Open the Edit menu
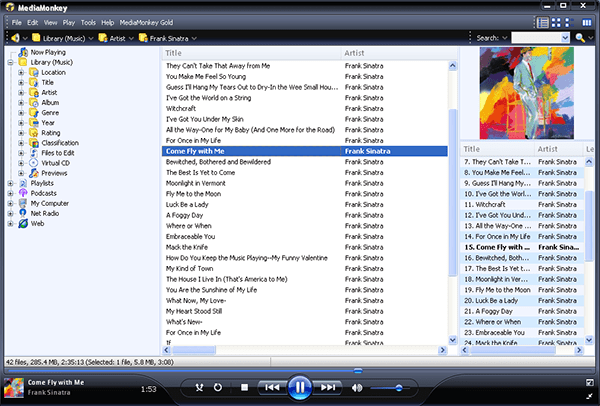Screen dimensions: 600x406 coord(33,23)
